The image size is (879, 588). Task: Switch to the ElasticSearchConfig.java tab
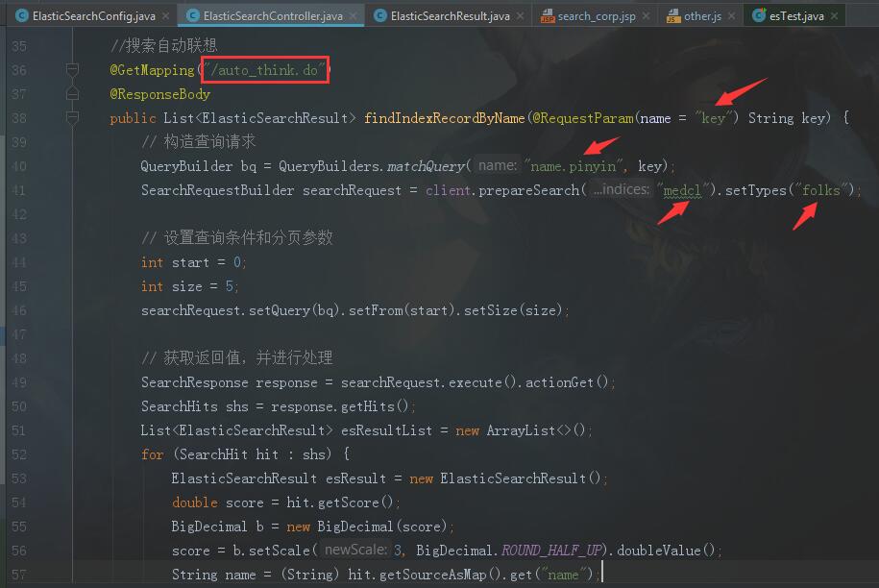point(93,16)
